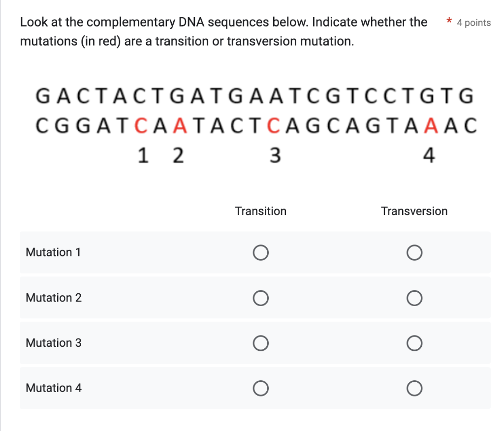Select Transversion for Mutation 1
The image size is (504, 431).
[x=414, y=252]
